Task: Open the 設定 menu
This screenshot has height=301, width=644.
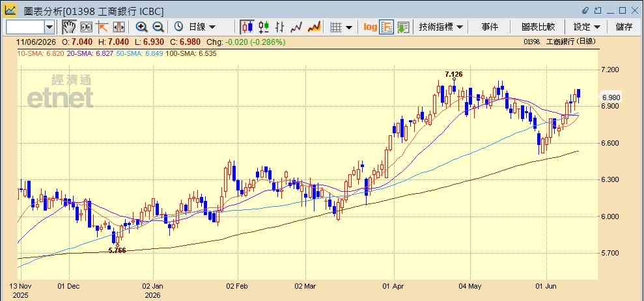Action: (x=587, y=27)
